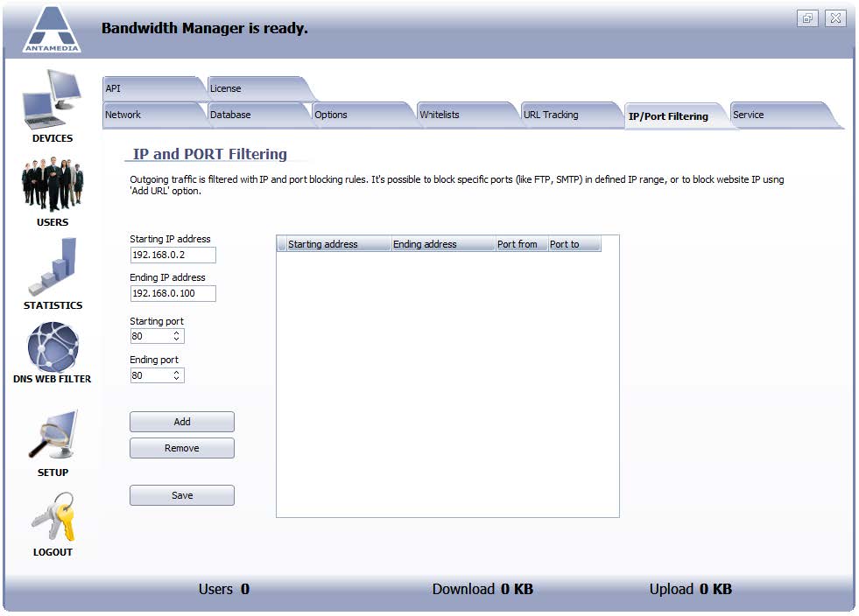Increase the Starting port value
Image resolution: width=859 pixels, height=616 pixels.
coord(176,332)
